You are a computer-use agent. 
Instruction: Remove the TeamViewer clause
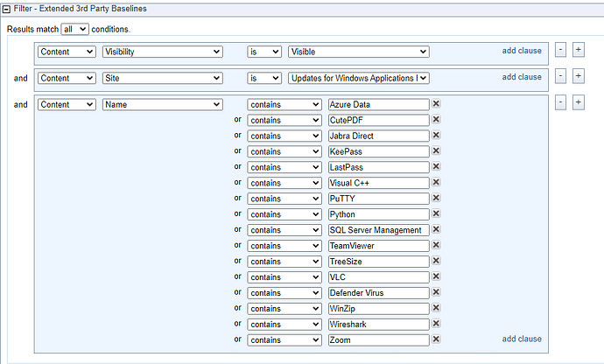click(436, 245)
